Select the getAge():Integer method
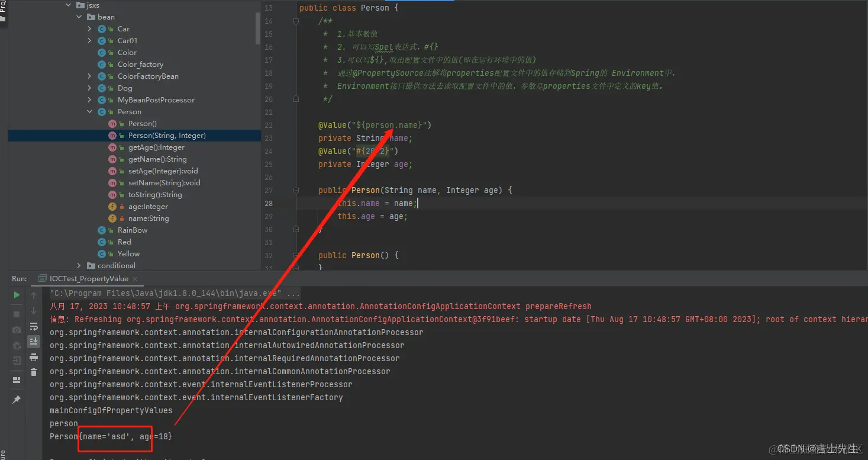 [x=156, y=147]
